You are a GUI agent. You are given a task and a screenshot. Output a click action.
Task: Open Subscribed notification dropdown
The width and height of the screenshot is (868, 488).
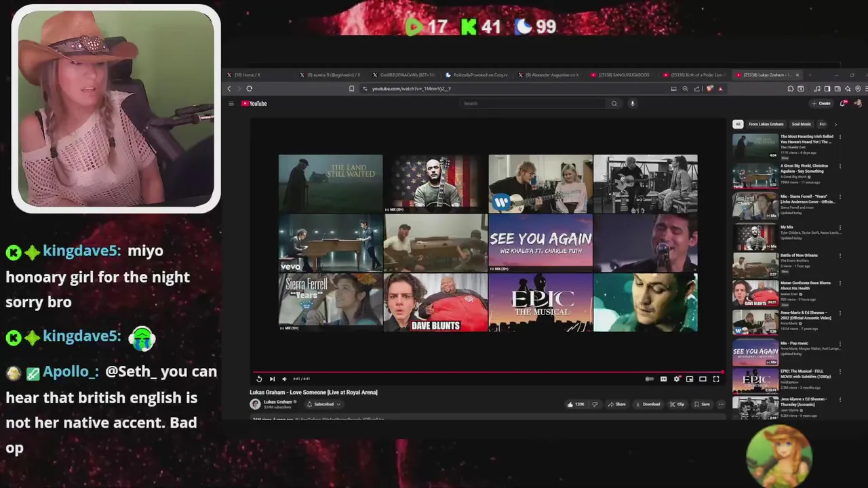pos(323,404)
